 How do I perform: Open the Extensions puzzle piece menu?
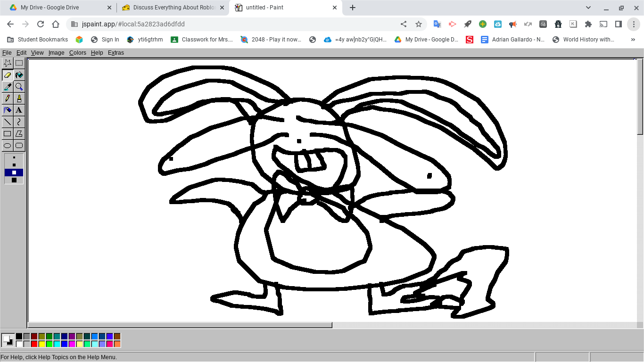click(x=588, y=24)
